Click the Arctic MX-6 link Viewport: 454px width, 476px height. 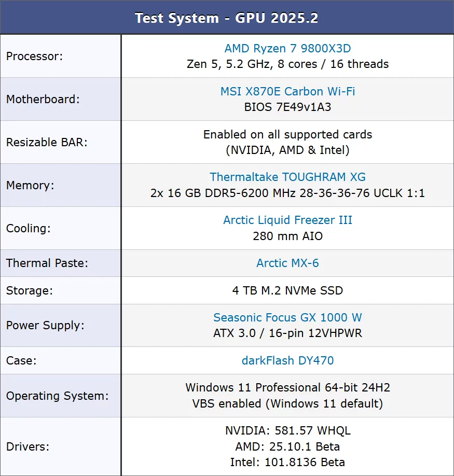tap(287, 263)
